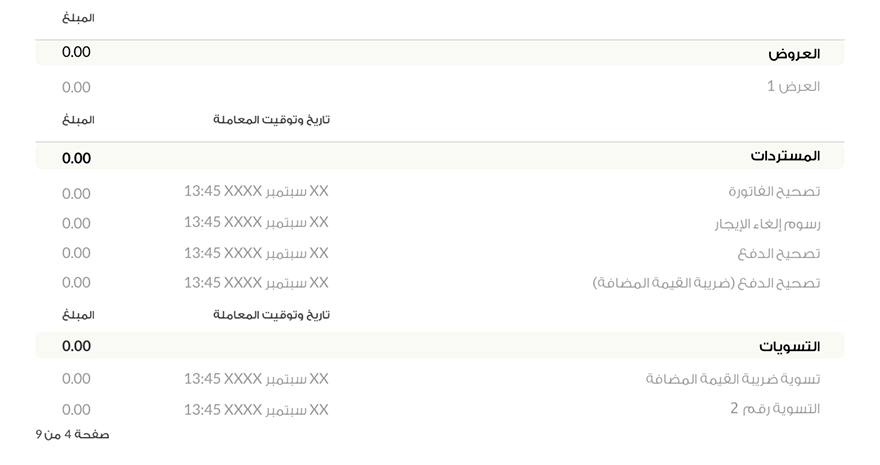Select the العرض 1 row label
Viewport: 880px width, 465px height.
coord(793,87)
